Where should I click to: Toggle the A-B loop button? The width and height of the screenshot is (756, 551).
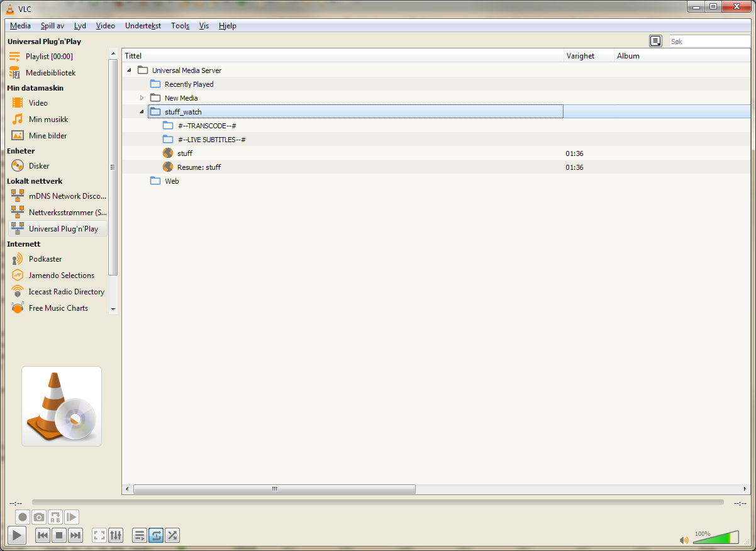[x=55, y=517]
